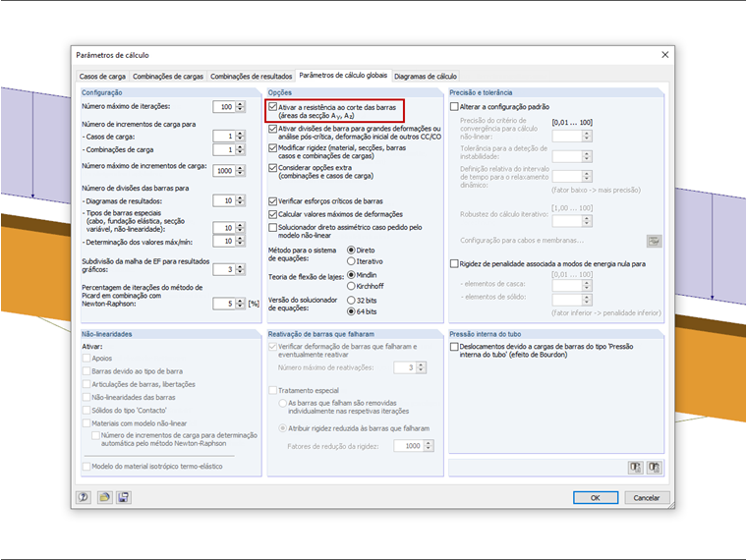The width and height of the screenshot is (747, 560).
Task: Select the 'Parâmetros de cálculo globais' tab
Action: [343, 76]
